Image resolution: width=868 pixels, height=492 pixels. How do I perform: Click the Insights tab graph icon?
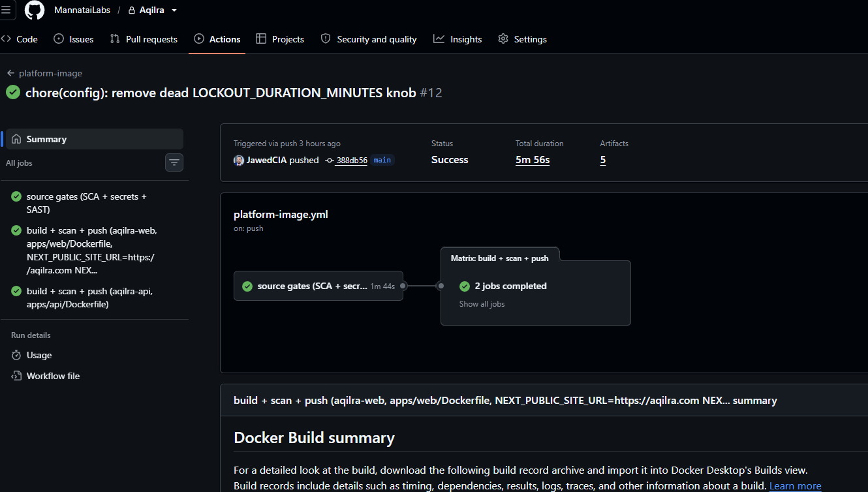tap(439, 39)
